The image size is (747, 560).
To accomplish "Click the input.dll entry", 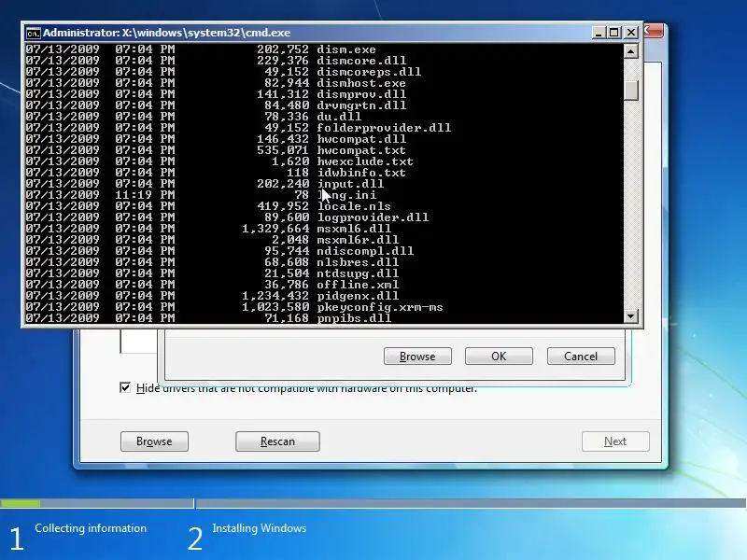I will tap(350, 184).
